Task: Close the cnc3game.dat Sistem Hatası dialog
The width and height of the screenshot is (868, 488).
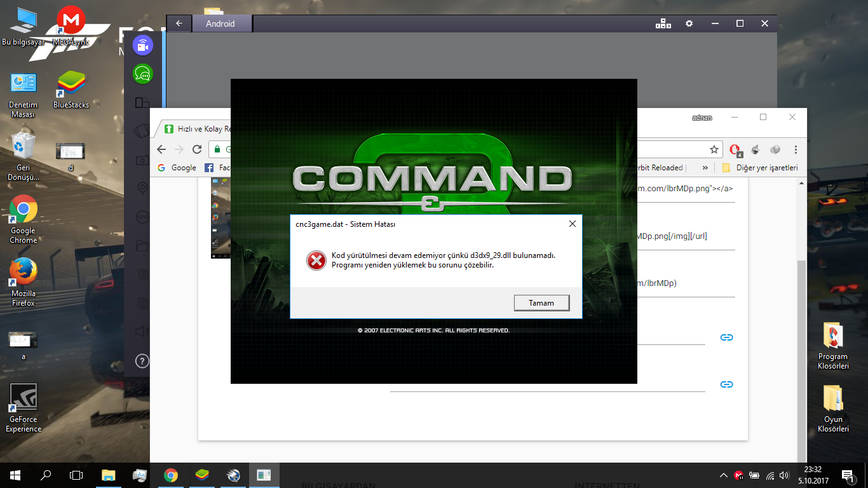Action: (x=572, y=224)
